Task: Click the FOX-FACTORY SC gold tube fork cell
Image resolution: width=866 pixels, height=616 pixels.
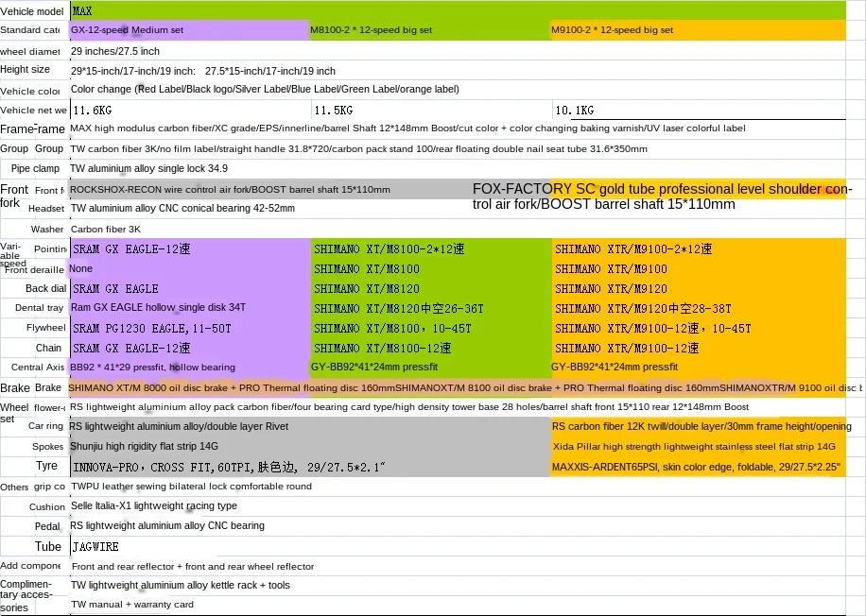Action: click(x=662, y=197)
